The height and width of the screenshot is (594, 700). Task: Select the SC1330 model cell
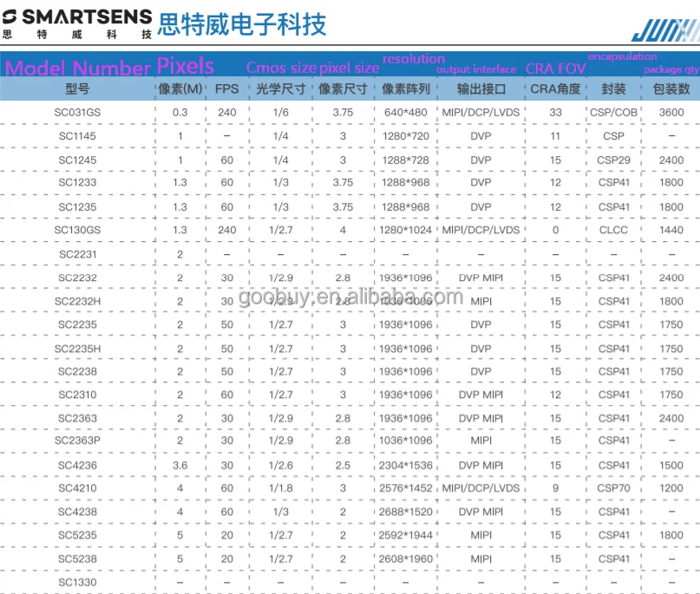77,583
